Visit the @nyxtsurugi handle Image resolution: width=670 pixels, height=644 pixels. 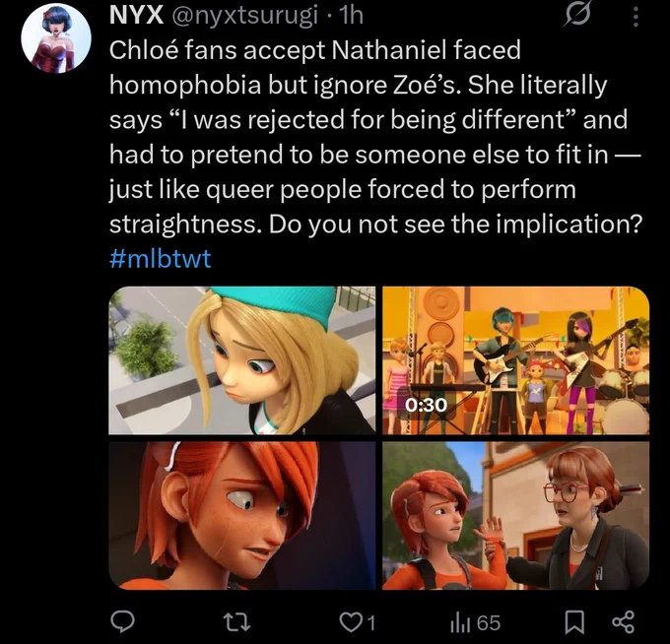pos(244,16)
